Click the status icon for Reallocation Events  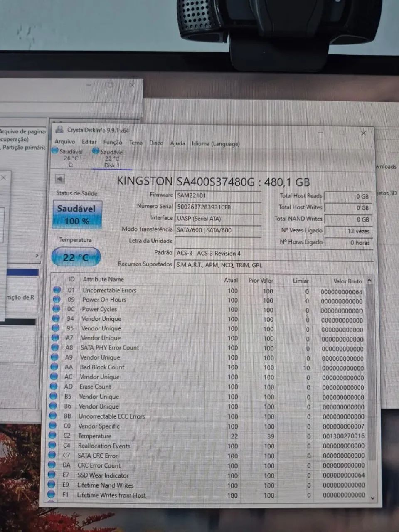(52, 446)
